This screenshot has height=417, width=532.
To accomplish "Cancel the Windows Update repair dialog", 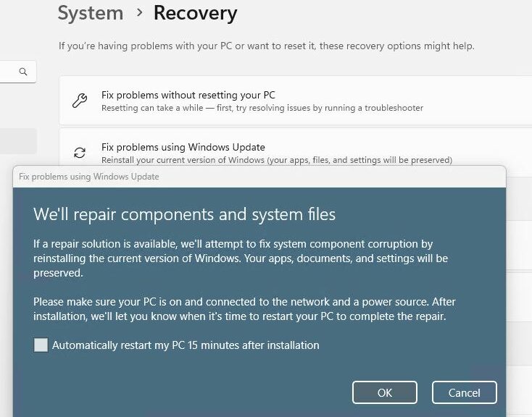I will [464, 392].
